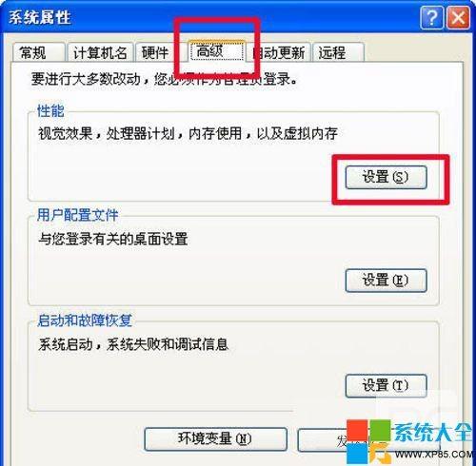The image size is (476, 466).
Task: Click the 启动和故障恢复 group label
Action: coord(85,320)
